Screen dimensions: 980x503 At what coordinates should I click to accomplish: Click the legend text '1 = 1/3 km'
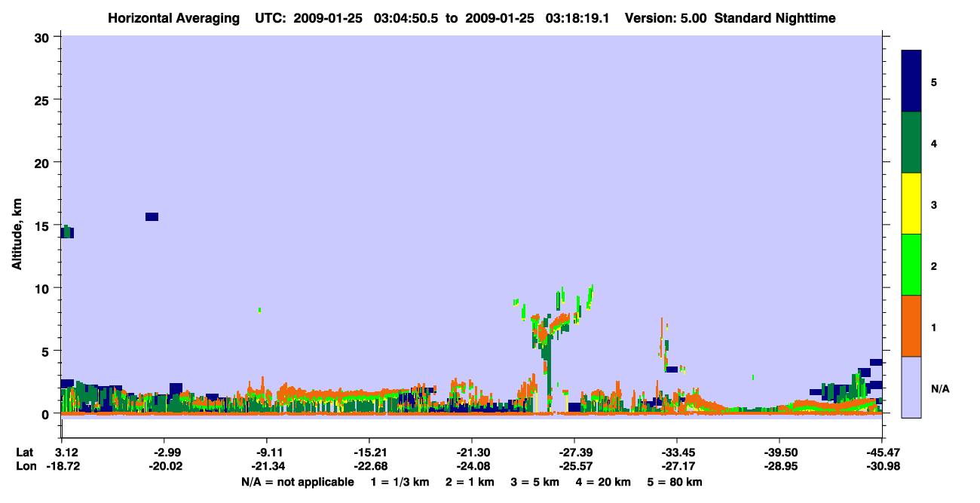tap(400, 482)
